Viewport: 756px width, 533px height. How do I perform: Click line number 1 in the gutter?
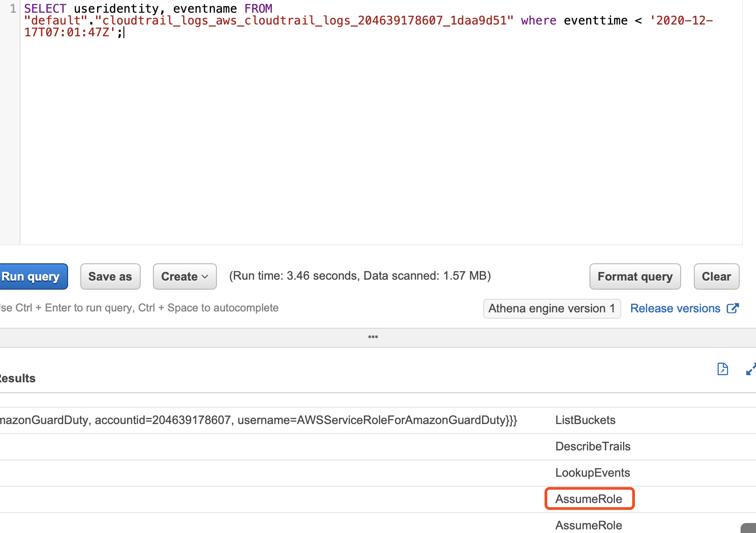tap(13, 9)
